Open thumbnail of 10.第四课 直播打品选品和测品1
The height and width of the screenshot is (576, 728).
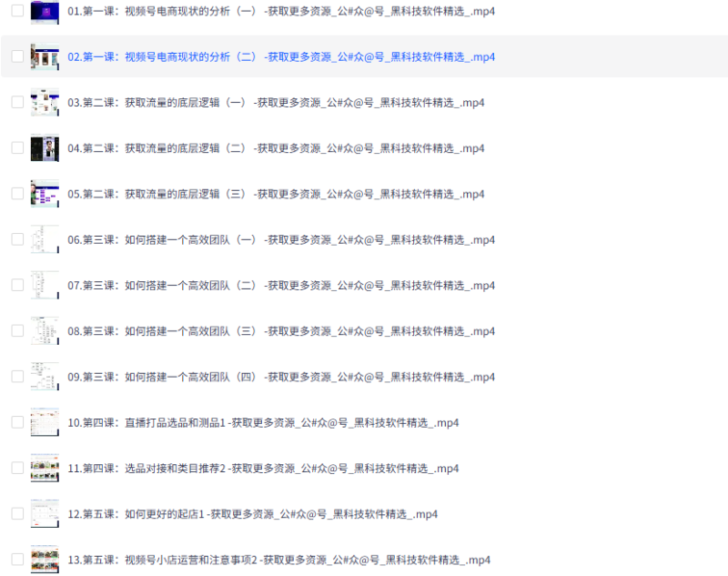click(x=45, y=422)
